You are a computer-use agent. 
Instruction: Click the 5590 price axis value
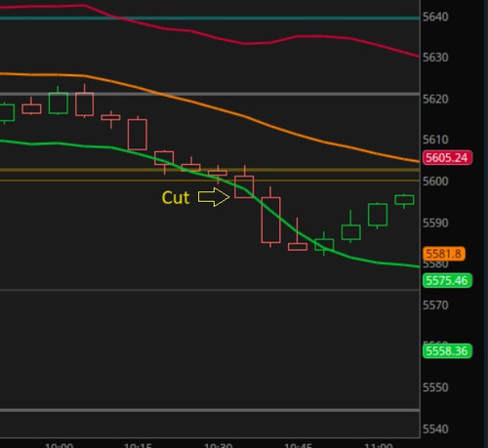click(435, 224)
